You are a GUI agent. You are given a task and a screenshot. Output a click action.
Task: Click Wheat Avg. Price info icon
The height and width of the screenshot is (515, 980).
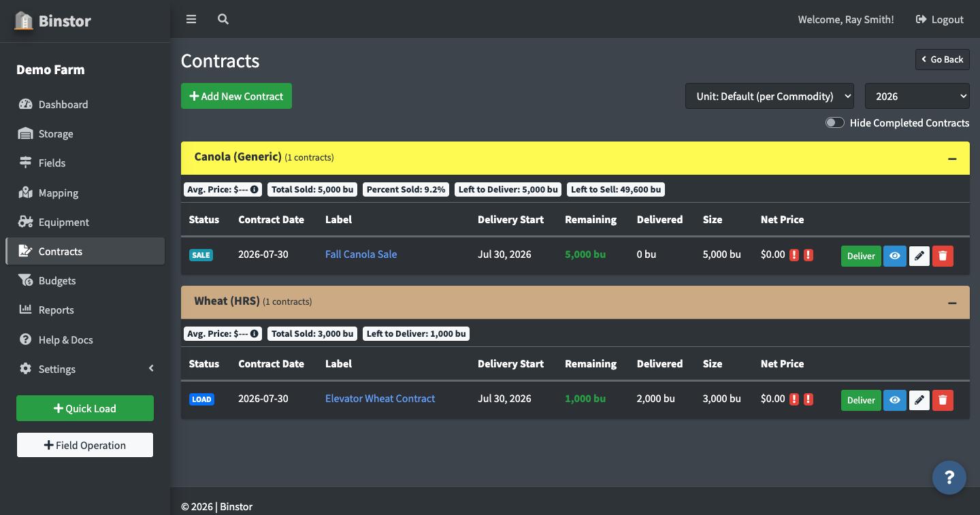(x=255, y=334)
